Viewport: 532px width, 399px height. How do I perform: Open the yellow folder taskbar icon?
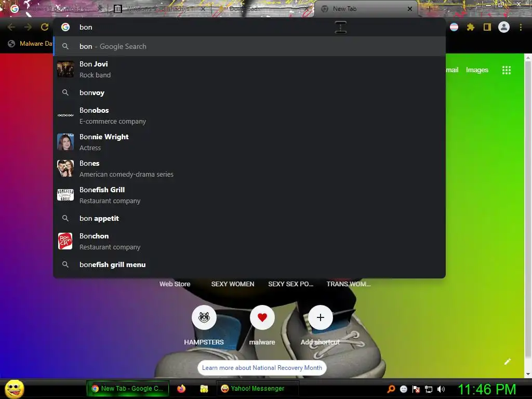[204, 389]
